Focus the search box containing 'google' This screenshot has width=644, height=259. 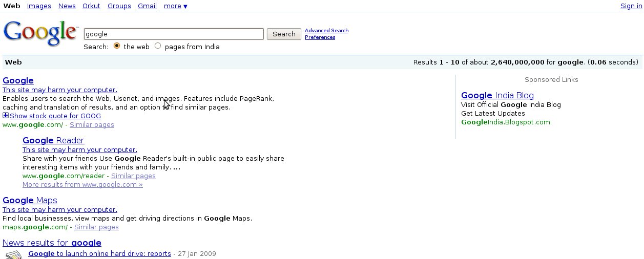pos(174,34)
